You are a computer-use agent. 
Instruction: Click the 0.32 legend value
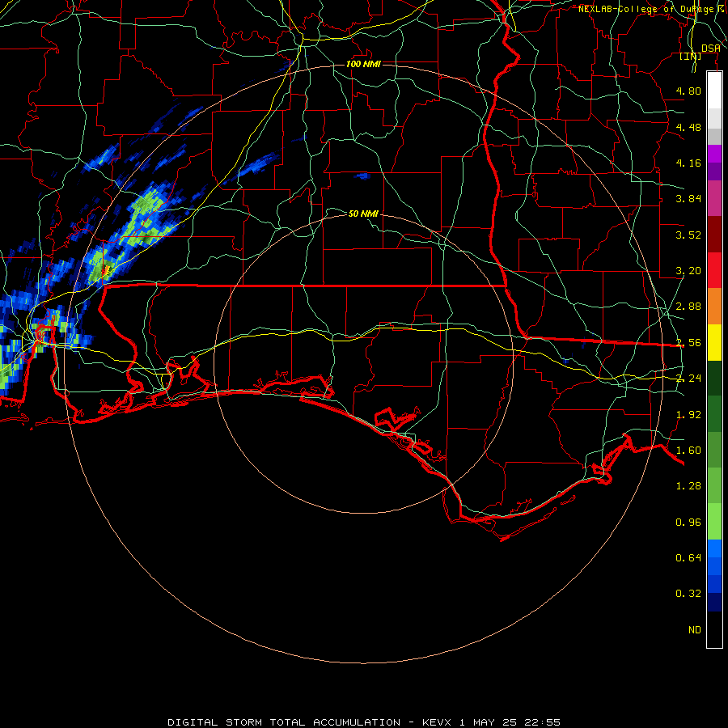pyautogui.click(x=688, y=594)
